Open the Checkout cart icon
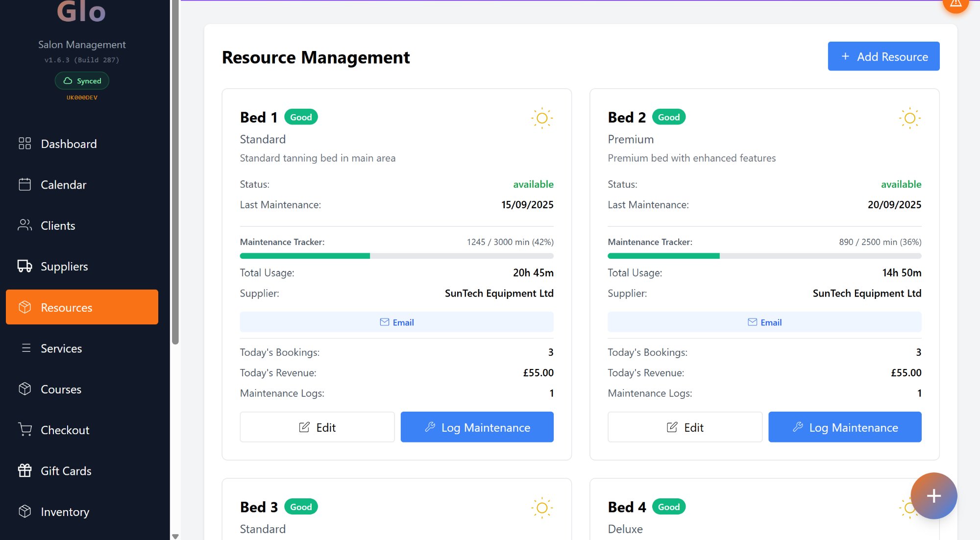Screen dimensions: 980x540 (24, 430)
